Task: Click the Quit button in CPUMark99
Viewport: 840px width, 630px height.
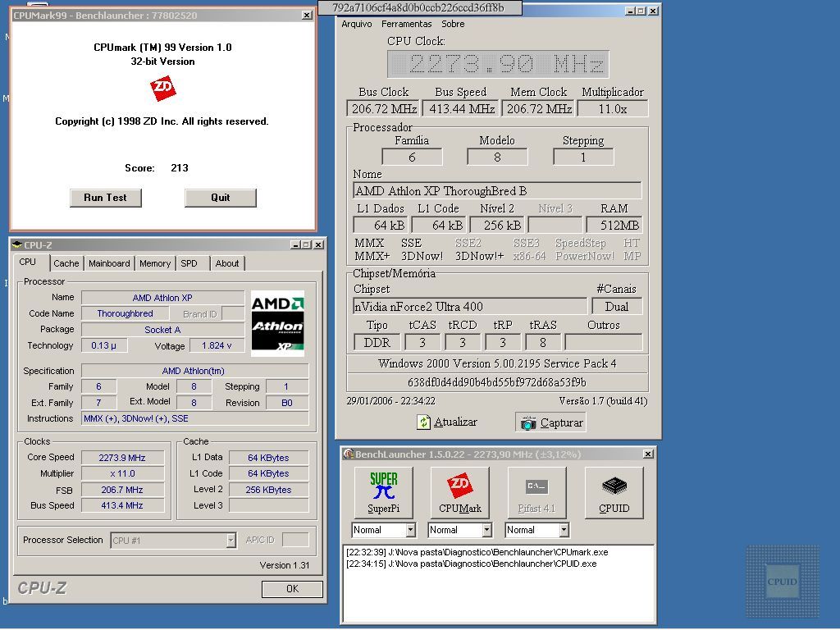Action: pyautogui.click(x=220, y=198)
